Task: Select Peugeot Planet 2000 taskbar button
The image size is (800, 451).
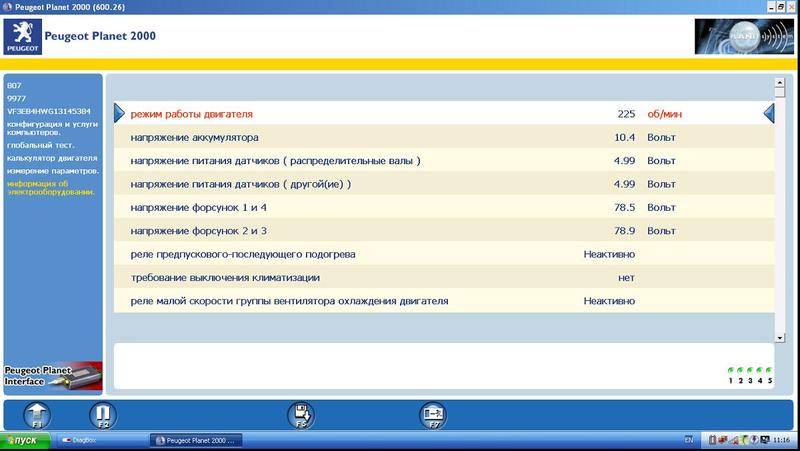Action: 198,440
